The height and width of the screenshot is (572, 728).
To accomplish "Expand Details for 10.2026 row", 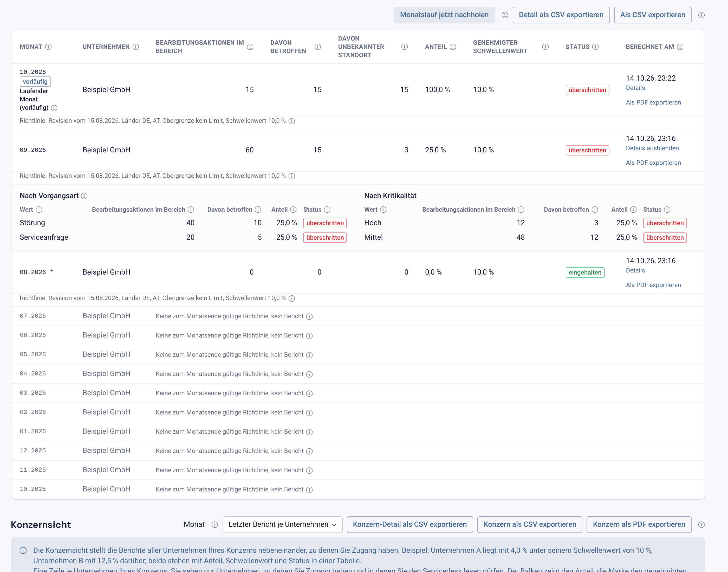I will 635,88.
